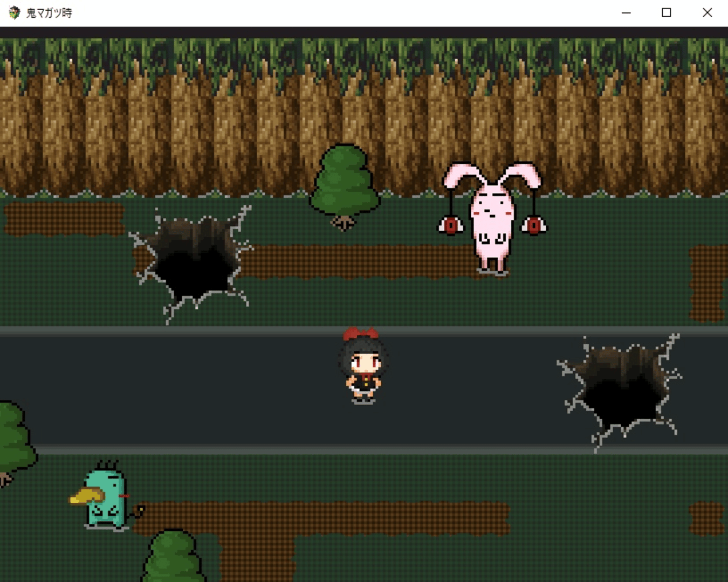Click the teal creature's yellow beak
The image size is (728, 582).
(x=86, y=496)
